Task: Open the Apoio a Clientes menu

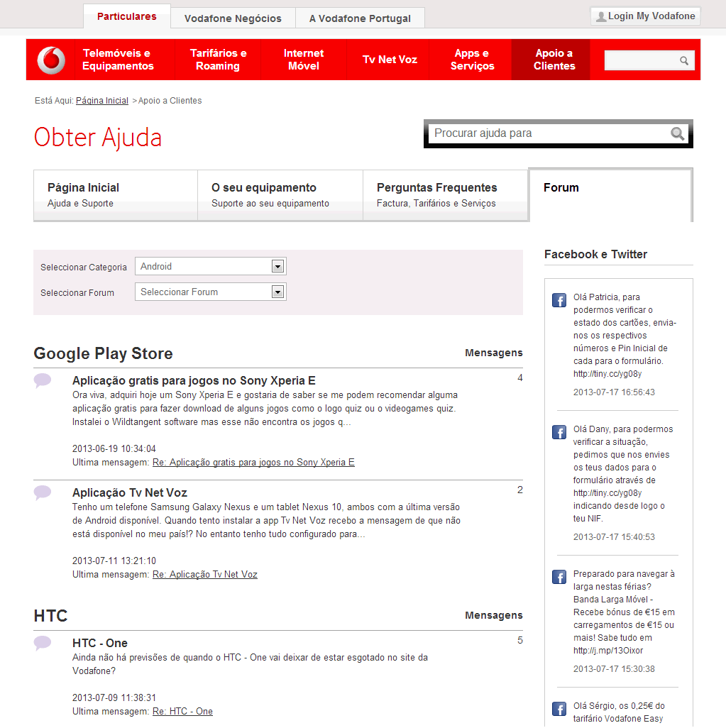Action: [x=550, y=60]
